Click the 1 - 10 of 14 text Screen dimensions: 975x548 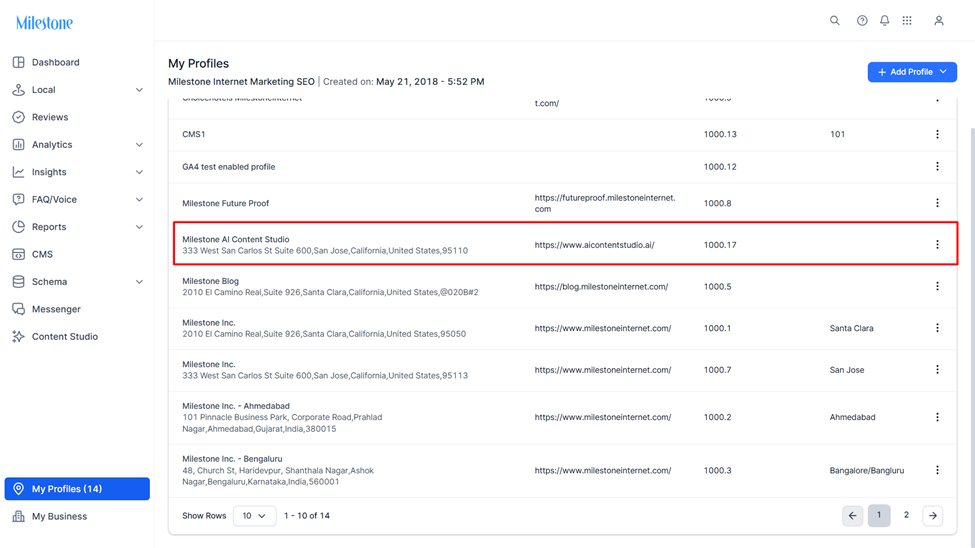[x=307, y=516]
